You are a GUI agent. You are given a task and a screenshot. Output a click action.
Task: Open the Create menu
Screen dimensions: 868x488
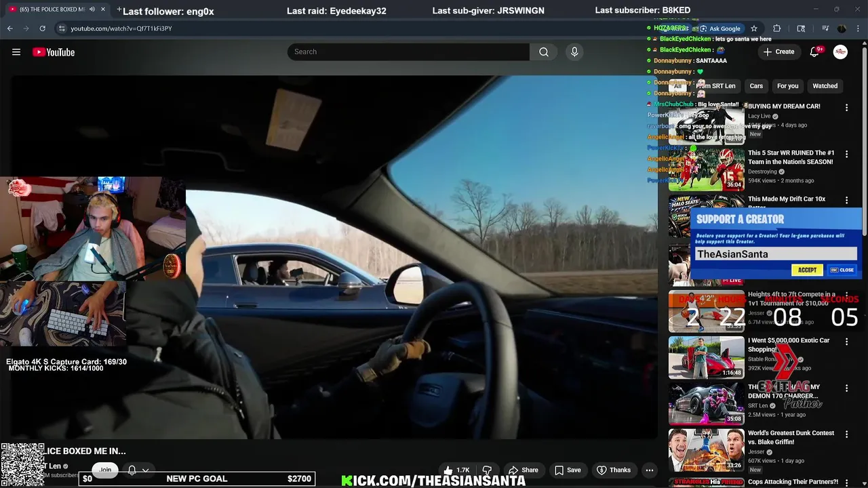[x=778, y=52]
